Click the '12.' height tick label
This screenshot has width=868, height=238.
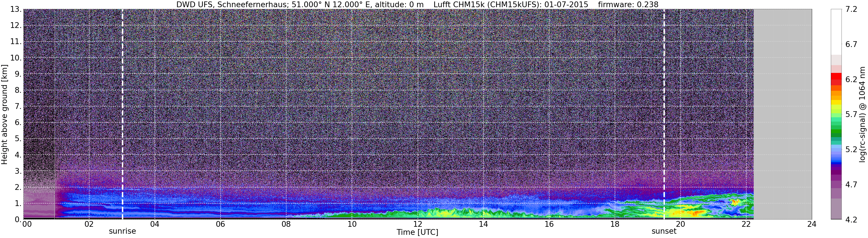click(x=16, y=25)
